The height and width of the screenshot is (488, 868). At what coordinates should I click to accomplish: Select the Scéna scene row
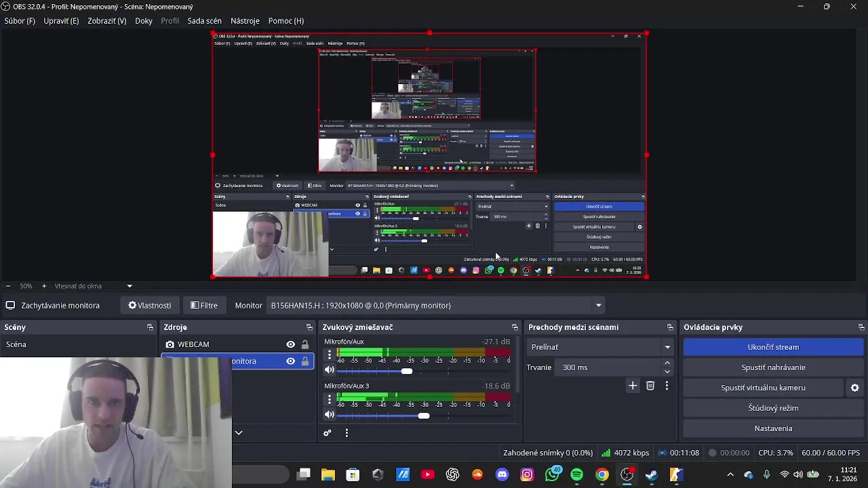click(79, 344)
